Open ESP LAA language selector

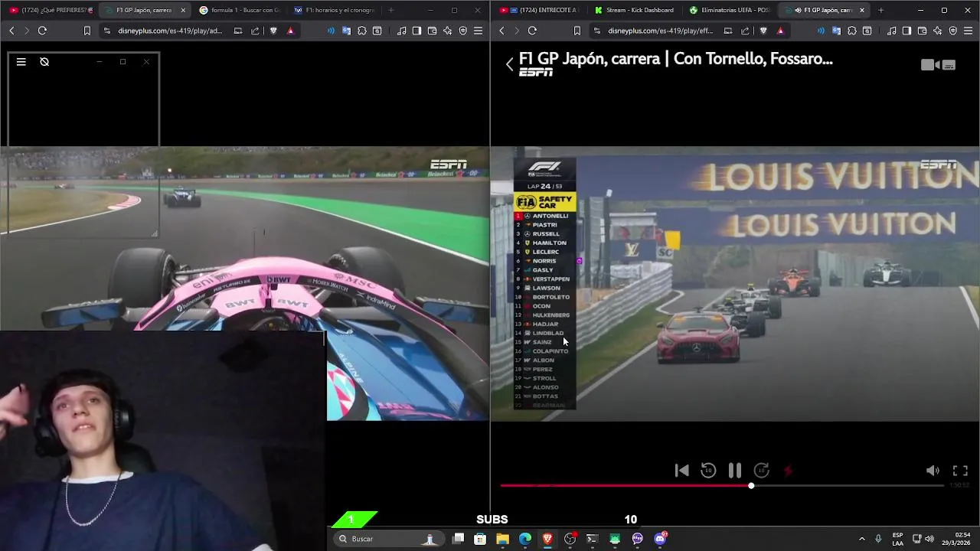897,539
